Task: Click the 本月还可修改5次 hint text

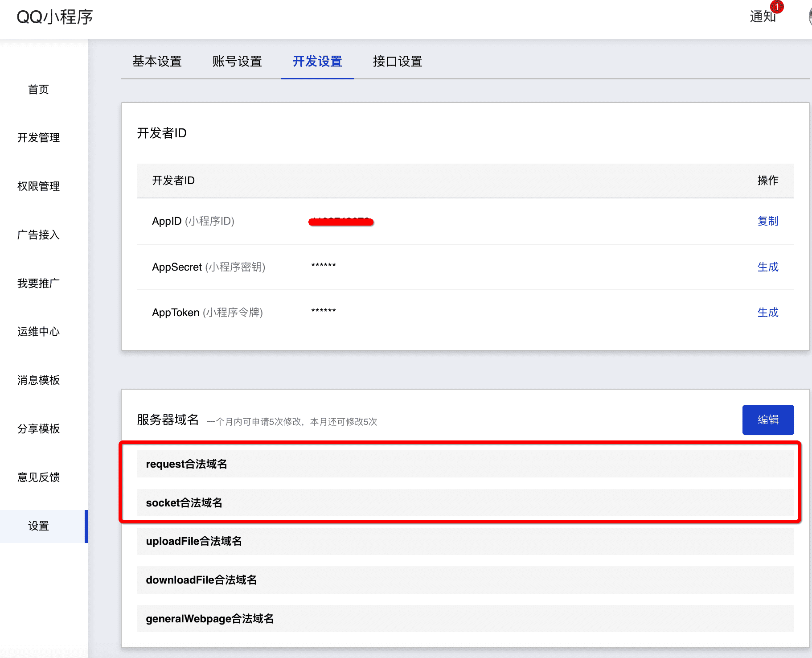Action: pos(343,422)
